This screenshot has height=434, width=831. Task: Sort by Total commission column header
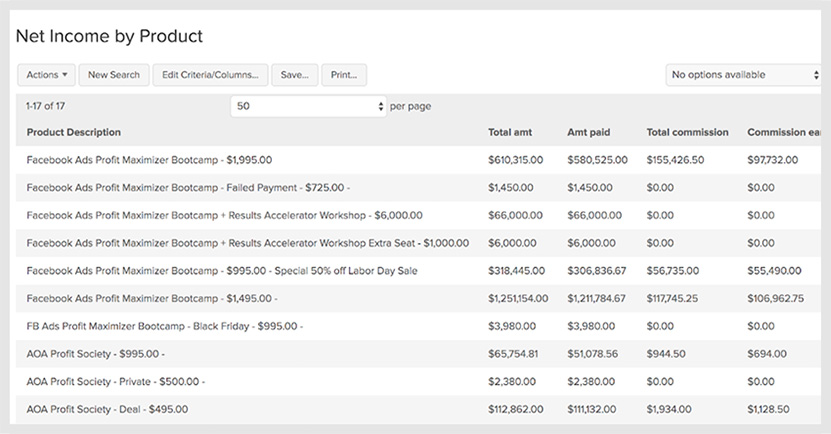687,132
